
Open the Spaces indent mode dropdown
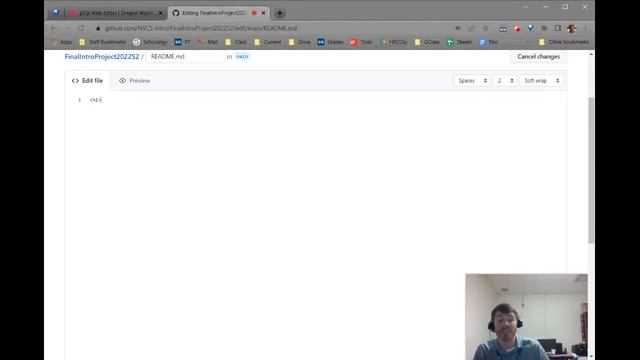(472, 81)
